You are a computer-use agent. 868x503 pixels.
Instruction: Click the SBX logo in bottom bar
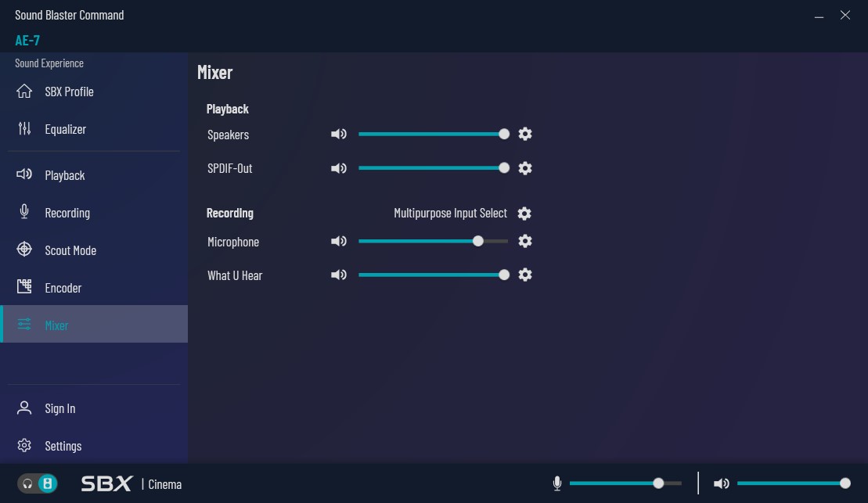tap(107, 483)
